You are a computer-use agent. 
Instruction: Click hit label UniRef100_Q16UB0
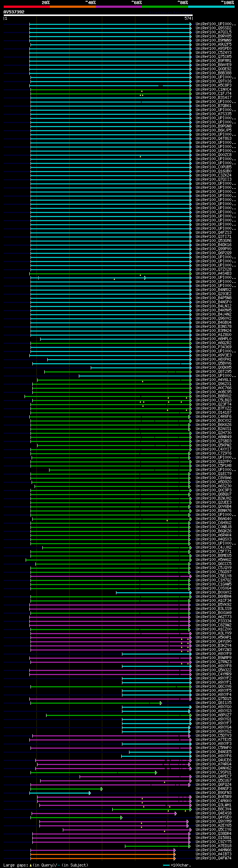click(213, 171)
